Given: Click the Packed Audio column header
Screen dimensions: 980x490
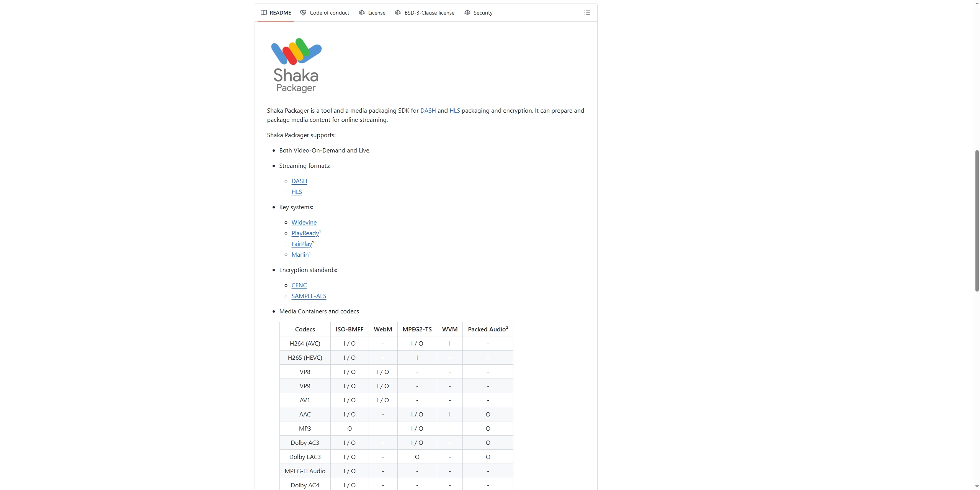Looking at the screenshot, I should coord(488,329).
